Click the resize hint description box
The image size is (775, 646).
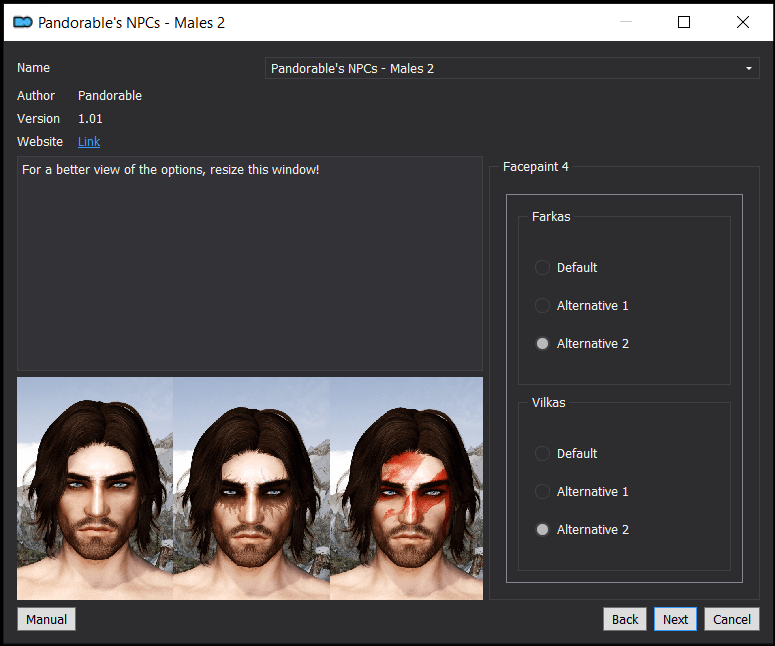[x=250, y=263]
